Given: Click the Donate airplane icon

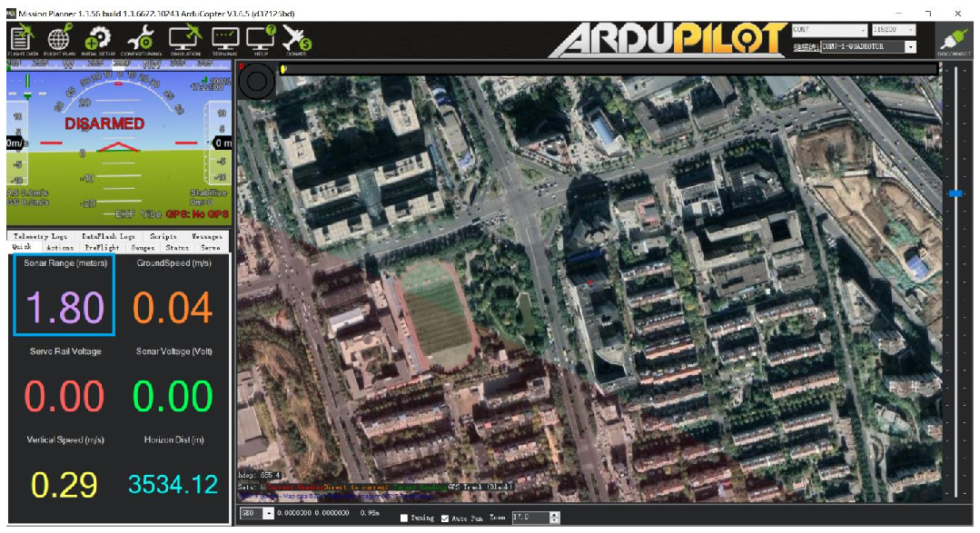Looking at the screenshot, I should [296, 40].
